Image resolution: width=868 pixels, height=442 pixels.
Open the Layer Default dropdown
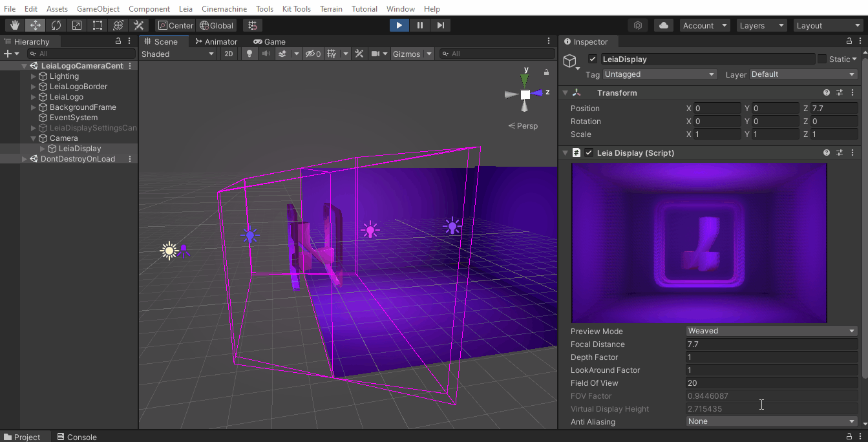[x=803, y=74]
